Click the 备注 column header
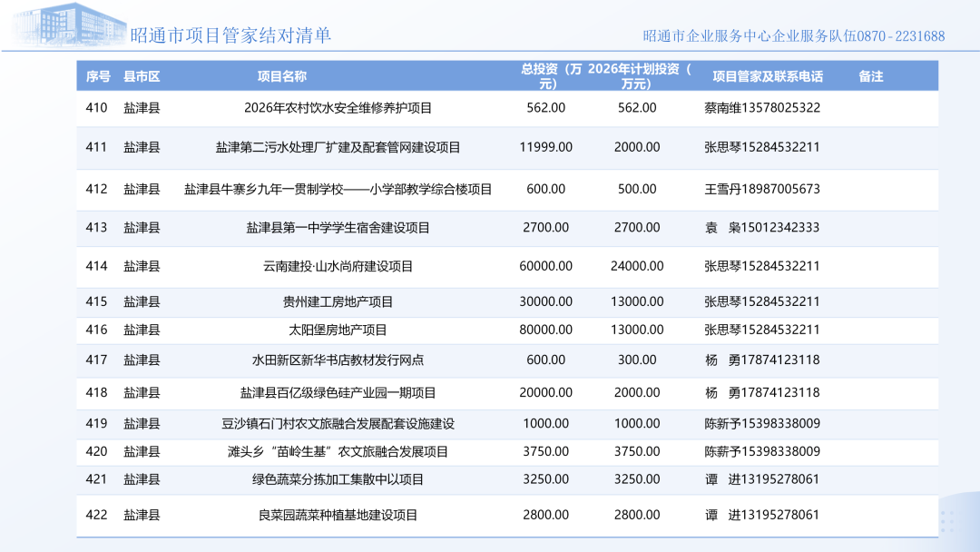The height and width of the screenshot is (552, 980). (x=870, y=76)
